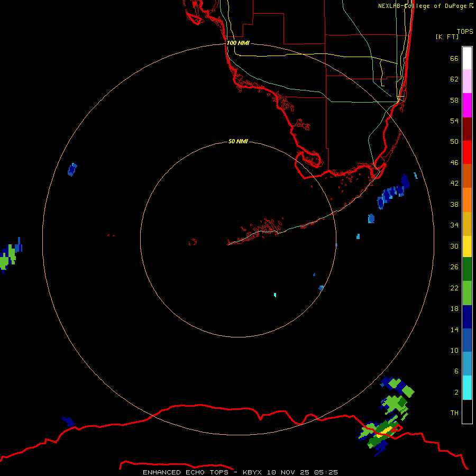The width and height of the screenshot is (476, 476).
Task: Click the ENHANCED ECHO TOPS caption text
Action: [186, 472]
